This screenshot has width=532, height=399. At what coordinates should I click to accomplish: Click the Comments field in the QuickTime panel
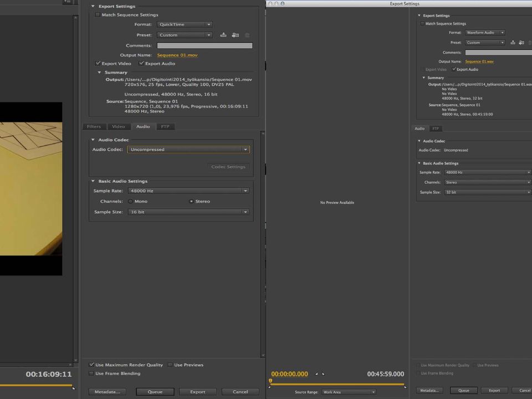coord(204,45)
